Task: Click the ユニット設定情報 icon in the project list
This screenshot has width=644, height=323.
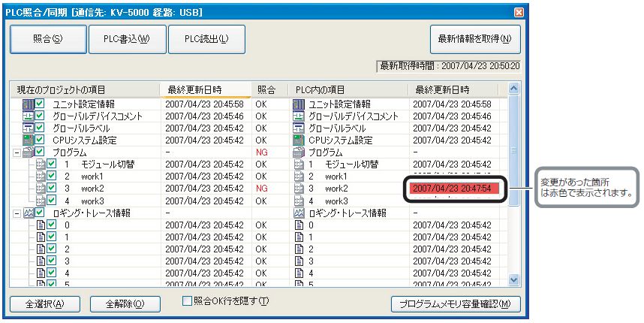Action: click(28, 104)
